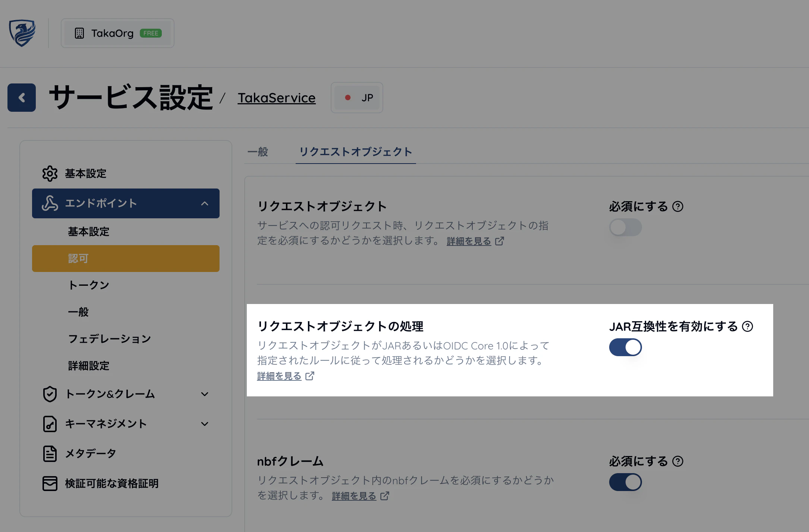The image size is (809, 532).
Task: Turn off the nbfクレーム 必須にする toggle
Action: click(x=625, y=481)
